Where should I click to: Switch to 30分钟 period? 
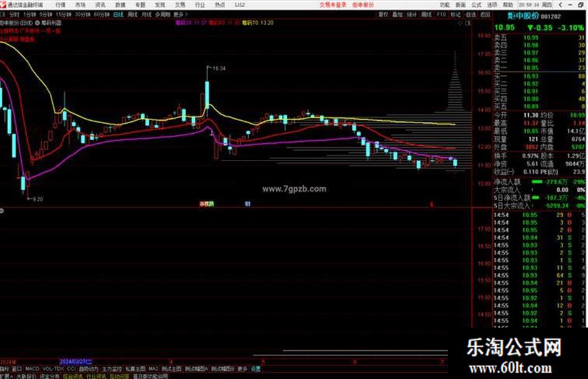(x=83, y=15)
